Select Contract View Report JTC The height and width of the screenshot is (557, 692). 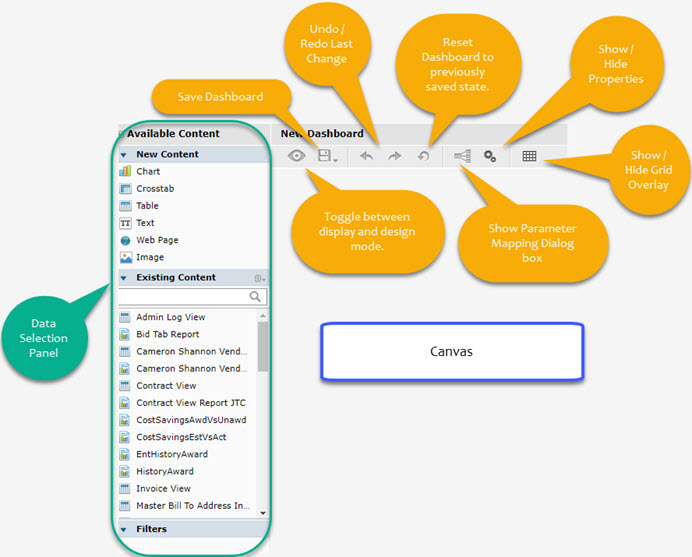(191, 403)
